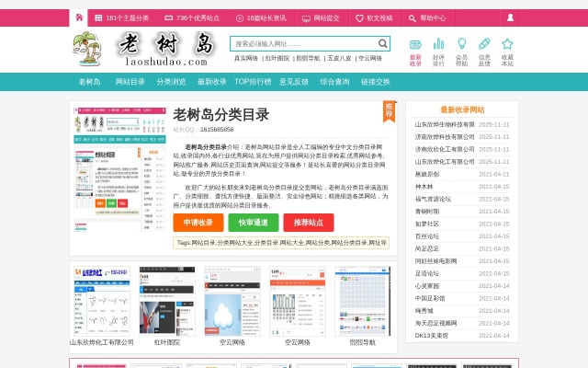The image size is (588, 368).
Task: Open 信息反馈 pencil icon
Action: tap(484, 44)
